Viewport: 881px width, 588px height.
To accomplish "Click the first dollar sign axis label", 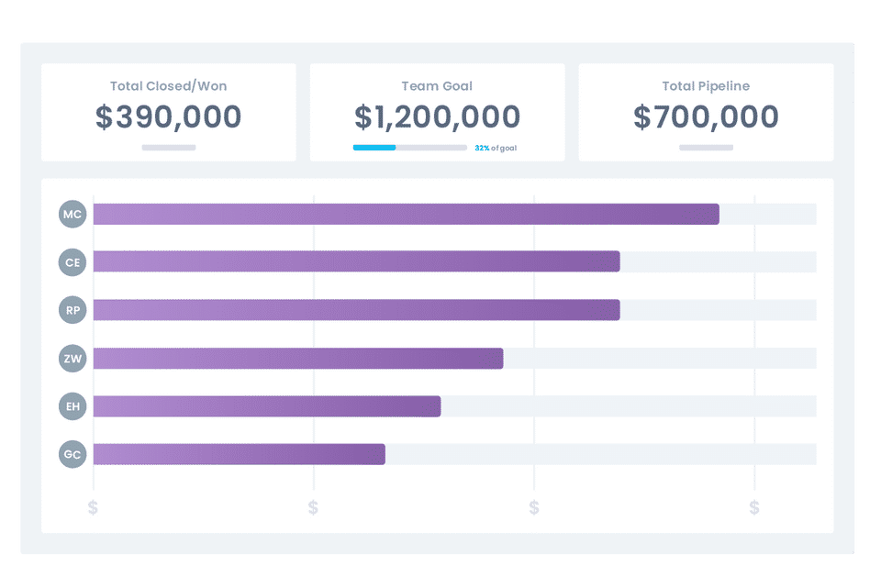I will pyautogui.click(x=93, y=507).
